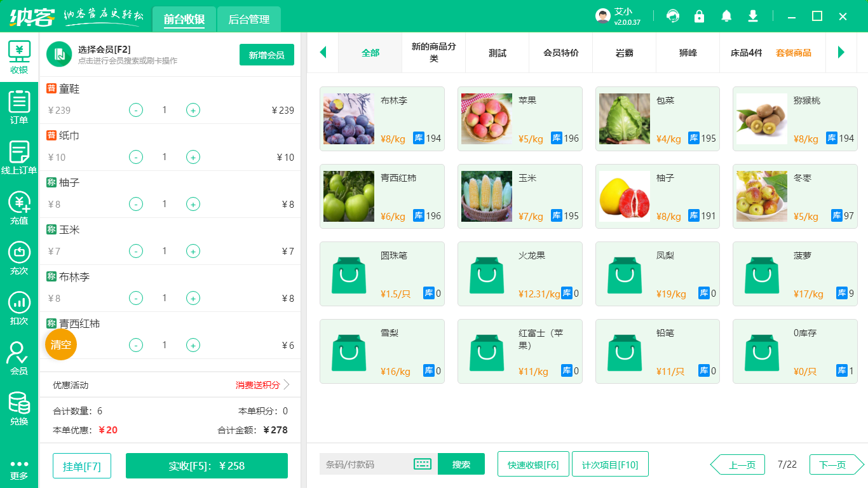Viewport: 868px width, 488px height.
Task: Click the lock screen icon
Action: [x=699, y=16]
